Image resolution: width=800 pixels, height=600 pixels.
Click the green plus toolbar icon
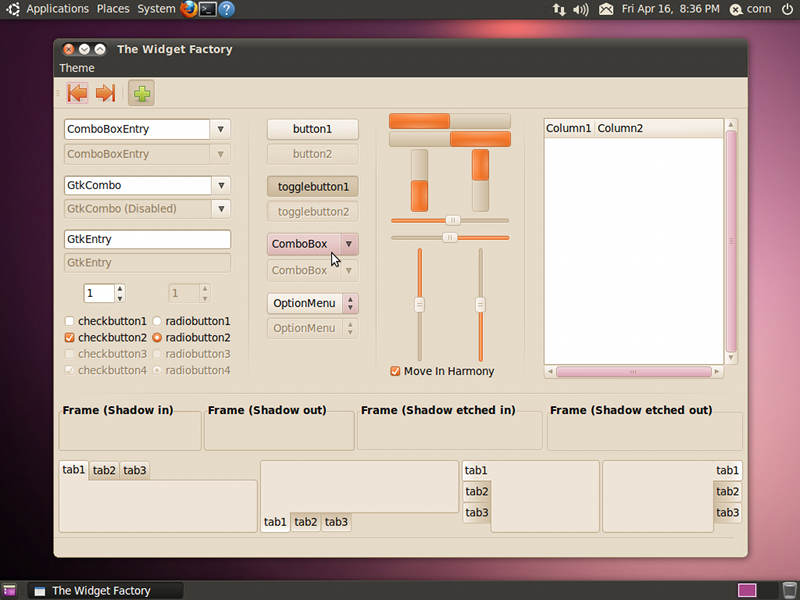point(141,94)
